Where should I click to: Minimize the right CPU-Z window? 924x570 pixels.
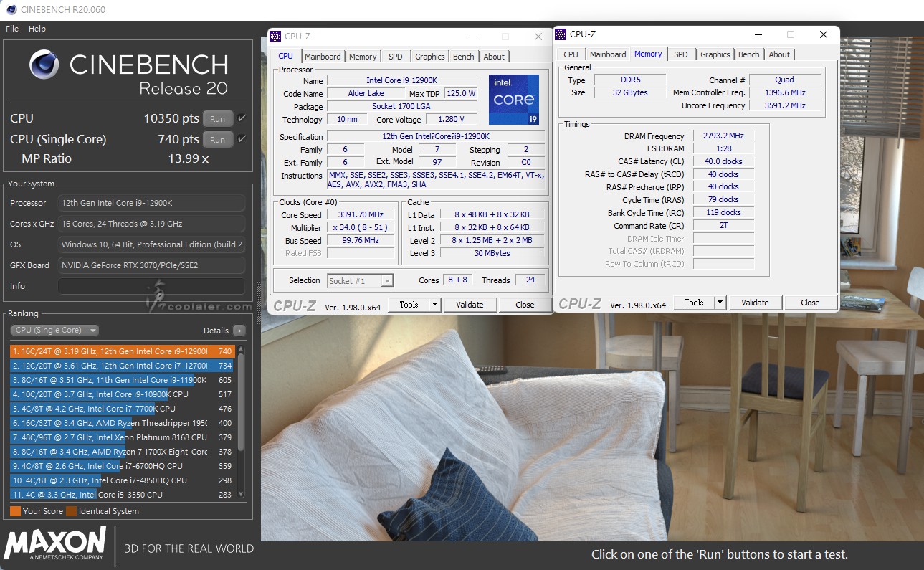758,34
